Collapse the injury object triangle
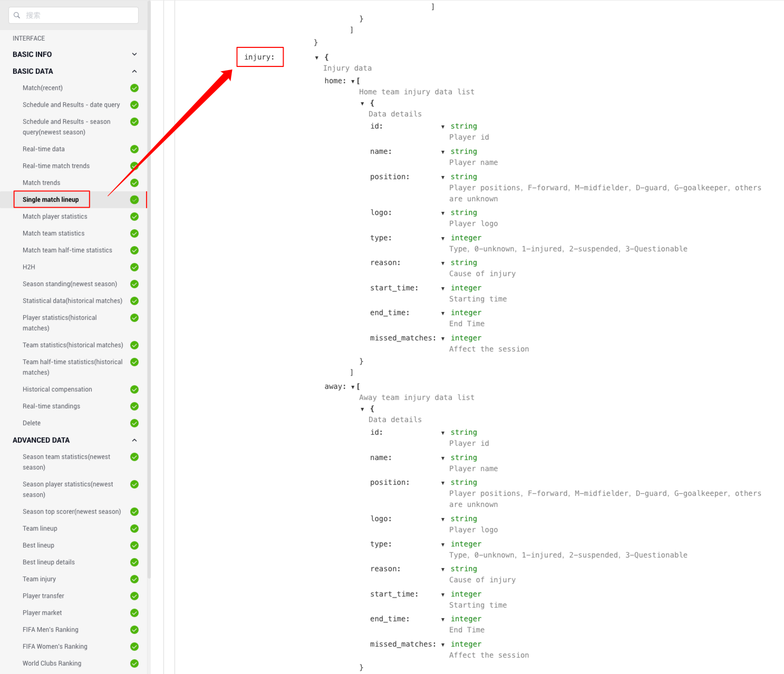The image size is (784, 674). pos(317,57)
